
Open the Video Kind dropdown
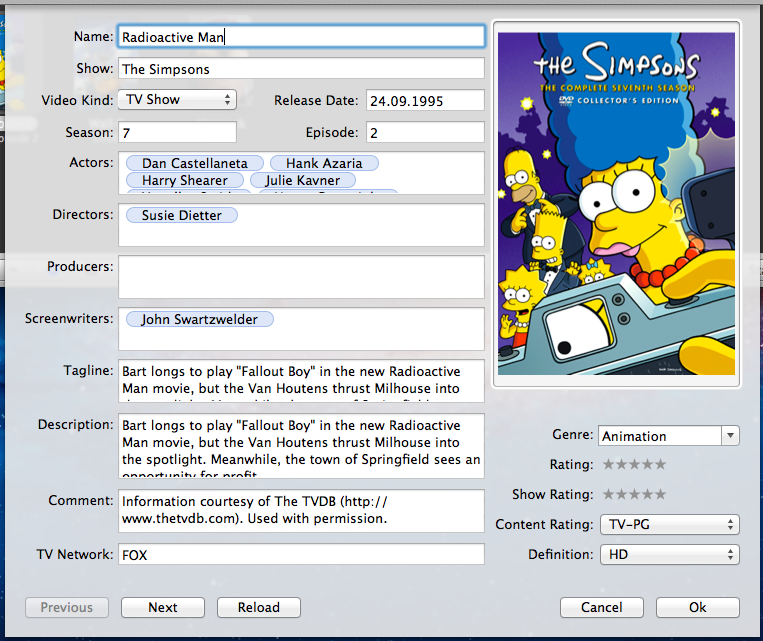point(177,100)
